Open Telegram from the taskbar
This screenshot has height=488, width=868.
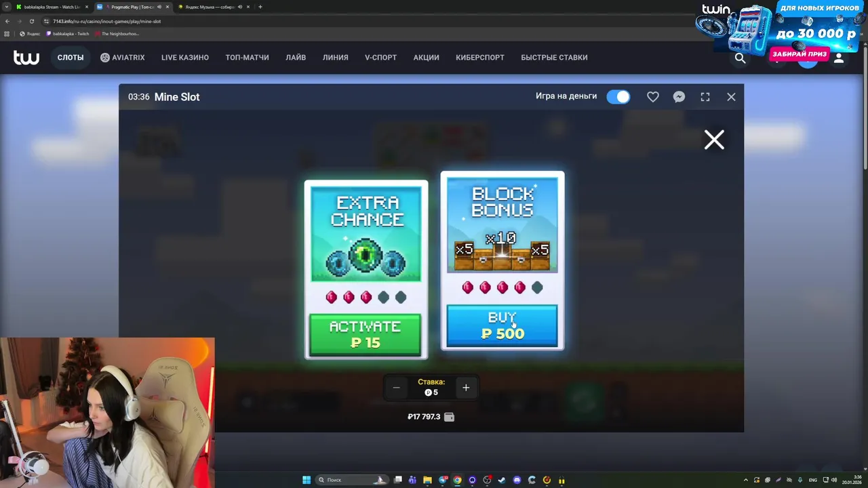pyautogui.click(x=442, y=480)
